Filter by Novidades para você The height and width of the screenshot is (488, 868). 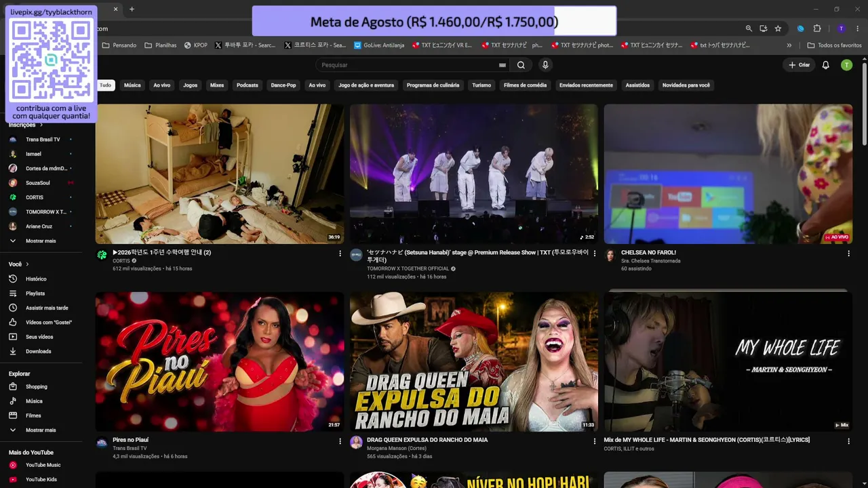(x=686, y=85)
